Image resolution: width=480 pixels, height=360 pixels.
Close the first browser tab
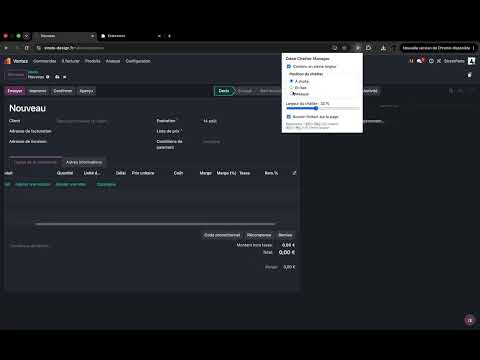point(92,36)
